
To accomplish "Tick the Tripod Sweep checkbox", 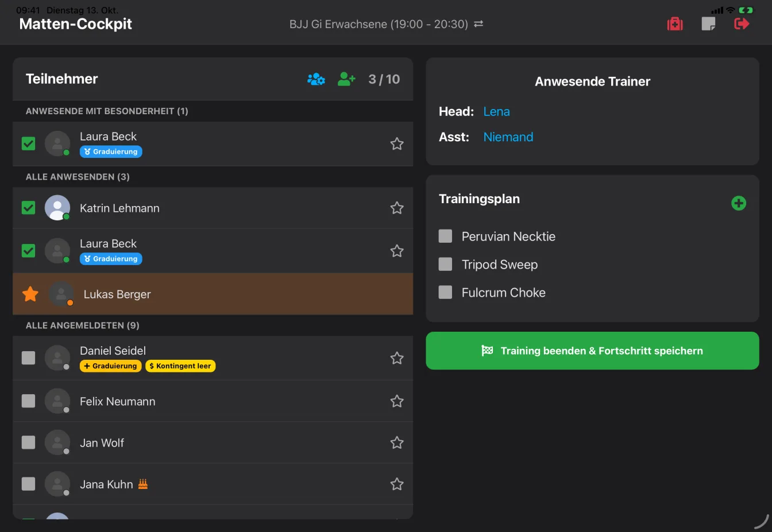I will [445, 264].
